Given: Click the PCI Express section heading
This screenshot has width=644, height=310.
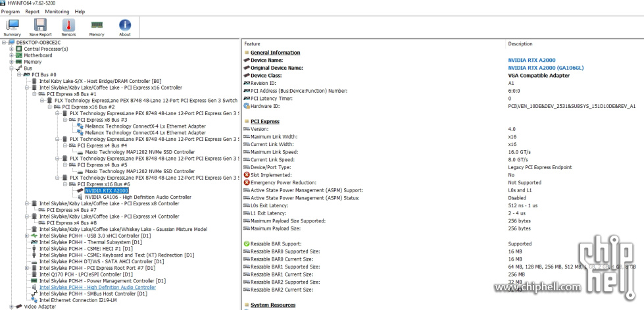Looking at the screenshot, I should [265, 122].
